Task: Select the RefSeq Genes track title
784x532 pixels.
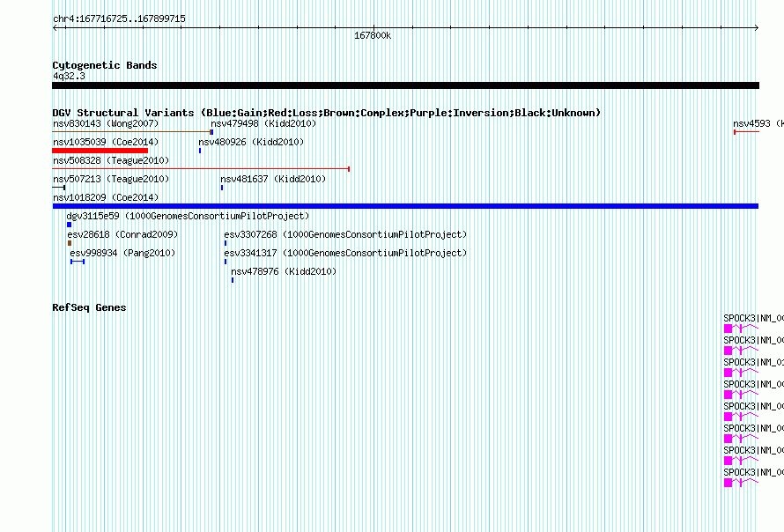Action: (x=89, y=307)
